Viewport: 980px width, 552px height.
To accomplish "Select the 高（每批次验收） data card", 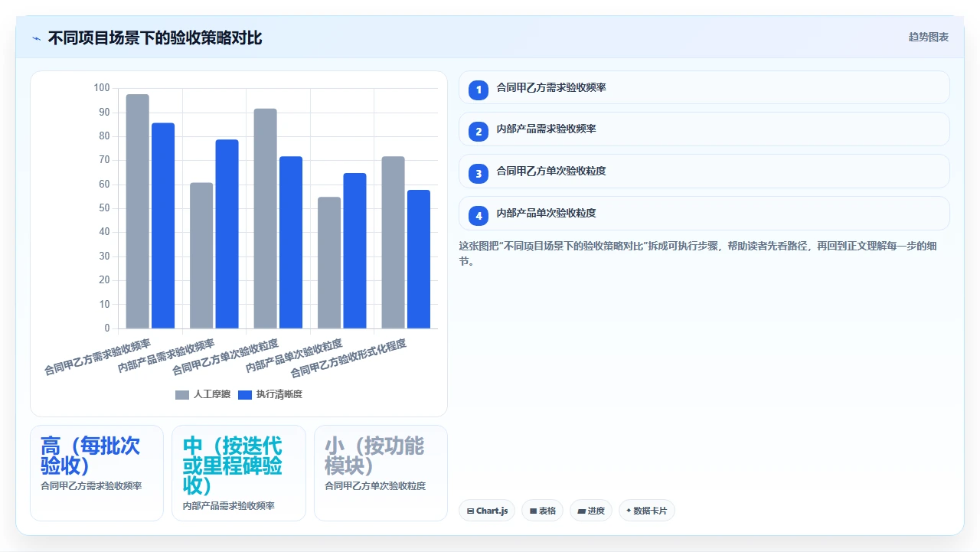I will 96,473.
